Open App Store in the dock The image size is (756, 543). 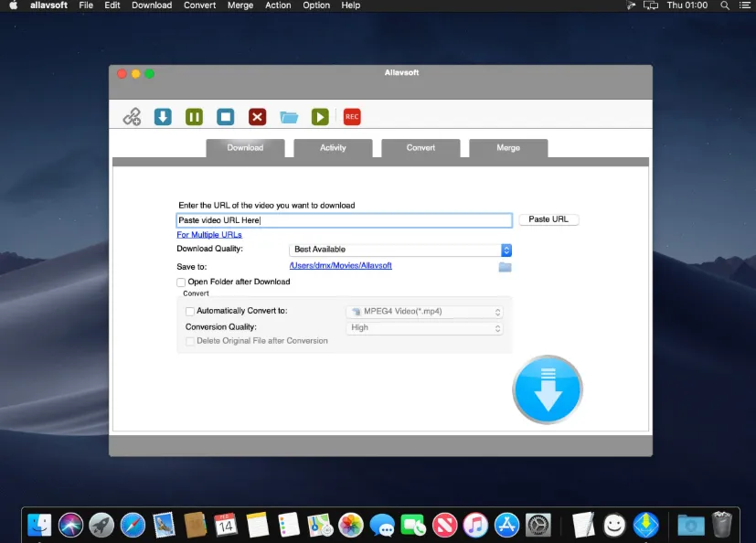[506, 525]
